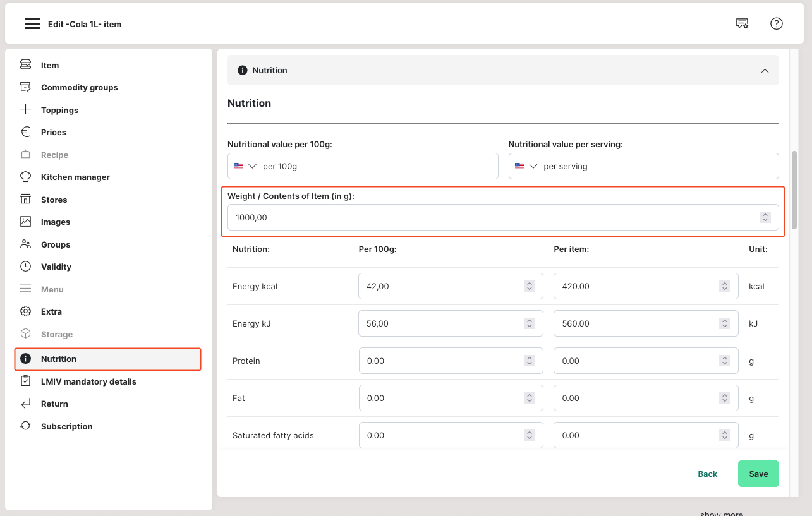812x516 pixels.
Task: Click the flag in per serving field
Action: [519, 166]
